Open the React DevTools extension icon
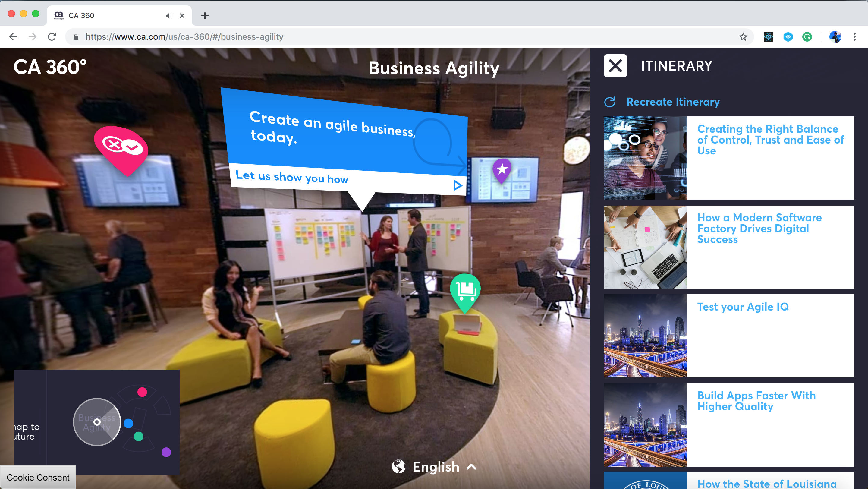Screen dimensions: 868x489 point(768,37)
